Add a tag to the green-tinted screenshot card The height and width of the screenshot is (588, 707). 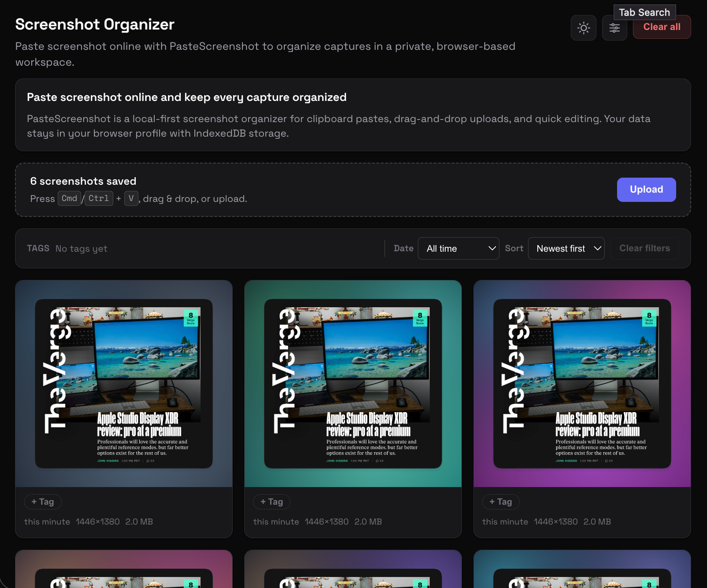272,502
